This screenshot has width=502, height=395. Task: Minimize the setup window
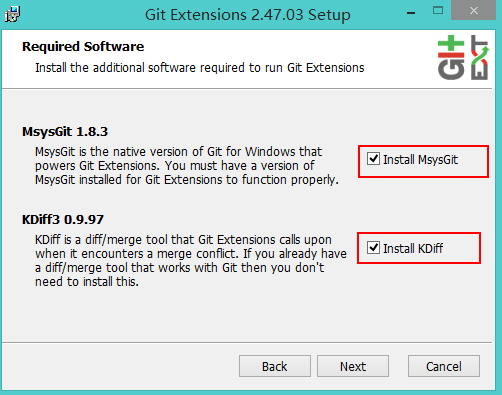tap(411, 13)
